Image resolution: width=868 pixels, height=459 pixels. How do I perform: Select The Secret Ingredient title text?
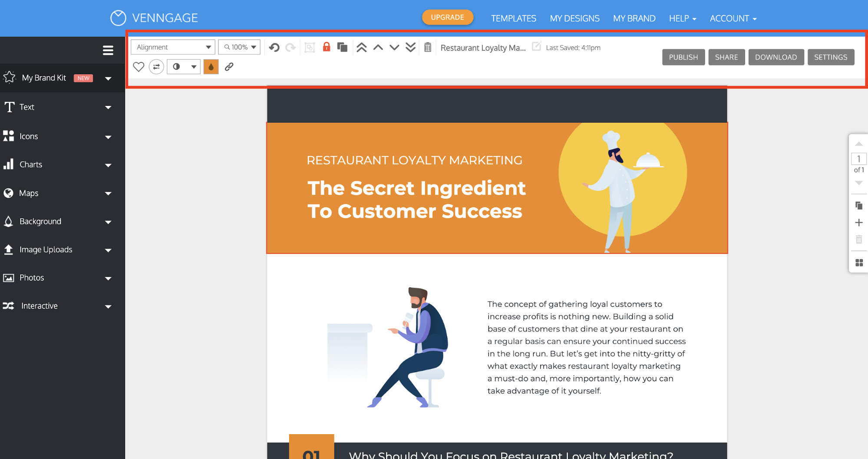coord(416,200)
